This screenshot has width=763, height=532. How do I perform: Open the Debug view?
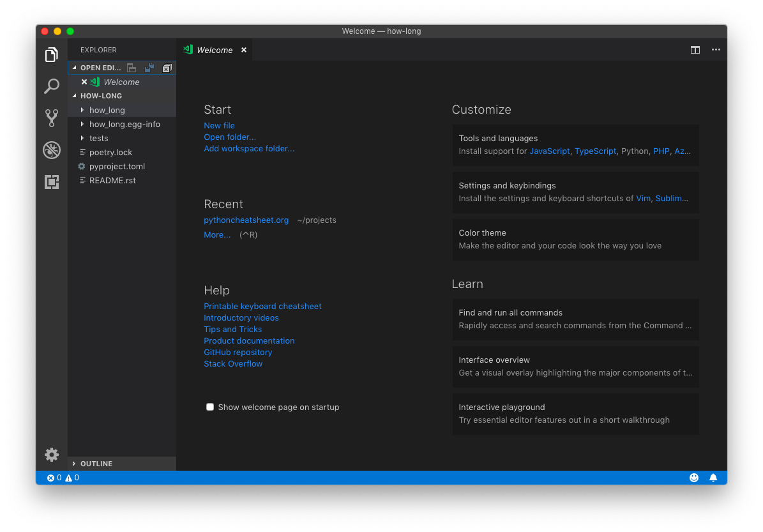(x=52, y=150)
